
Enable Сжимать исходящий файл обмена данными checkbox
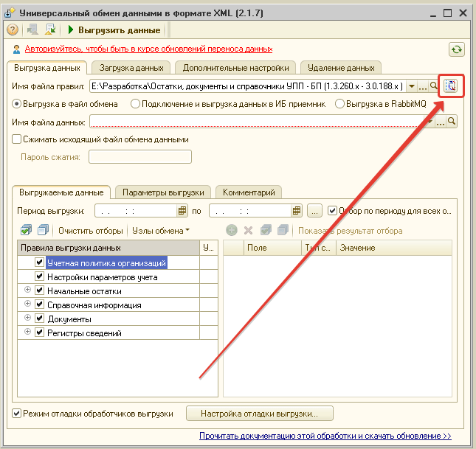[x=17, y=139]
